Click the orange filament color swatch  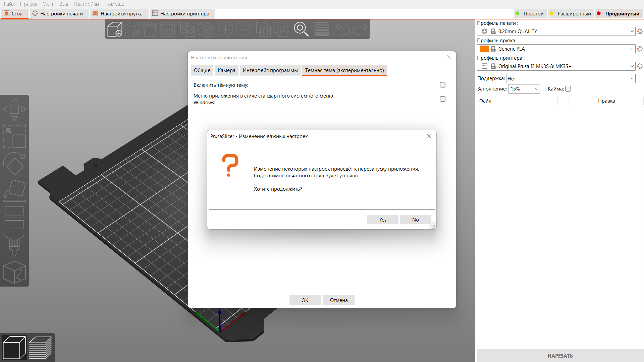click(x=484, y=49)
